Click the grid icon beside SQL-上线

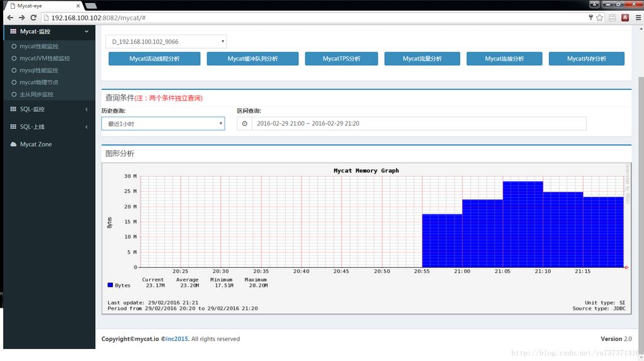click(x=13, y=127)
